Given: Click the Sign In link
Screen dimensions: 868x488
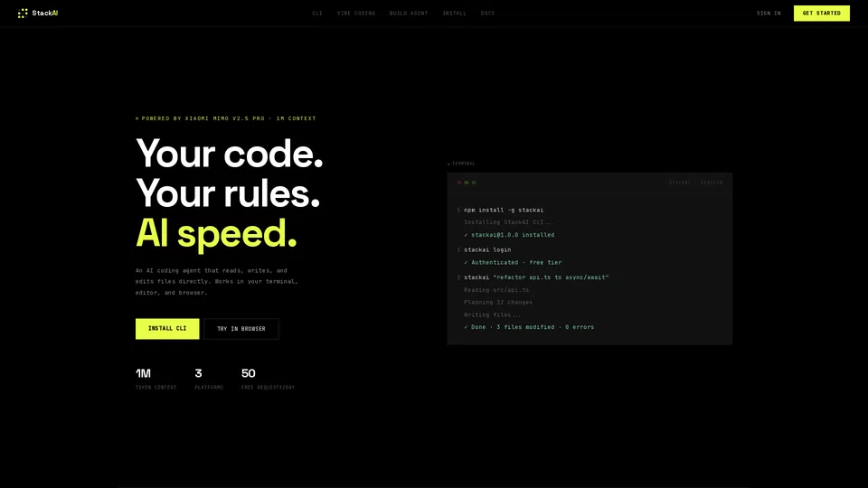Looking at the screenshot, I should click(769, 14).
